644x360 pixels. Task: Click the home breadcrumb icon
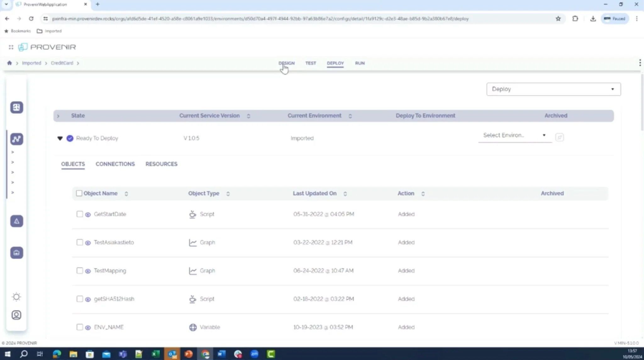[x=9, y=63]
